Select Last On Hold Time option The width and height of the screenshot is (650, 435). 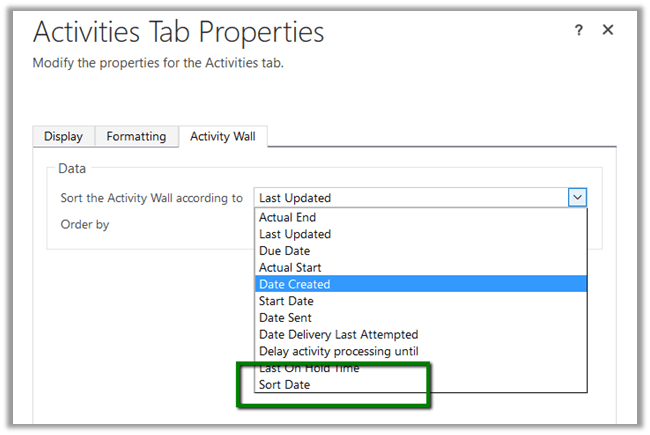pos(309,368)
